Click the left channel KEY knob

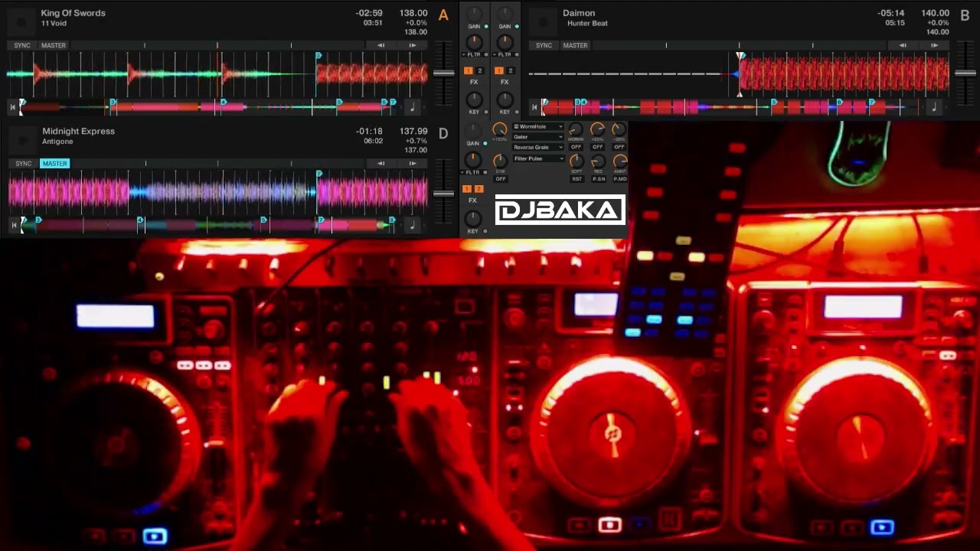(x=474, y=99)
